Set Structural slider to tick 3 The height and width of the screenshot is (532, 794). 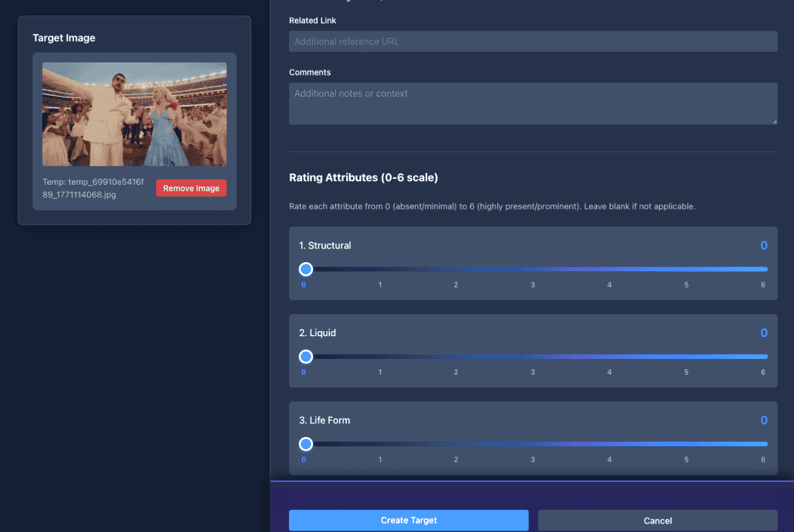click(x=533, y=269)
